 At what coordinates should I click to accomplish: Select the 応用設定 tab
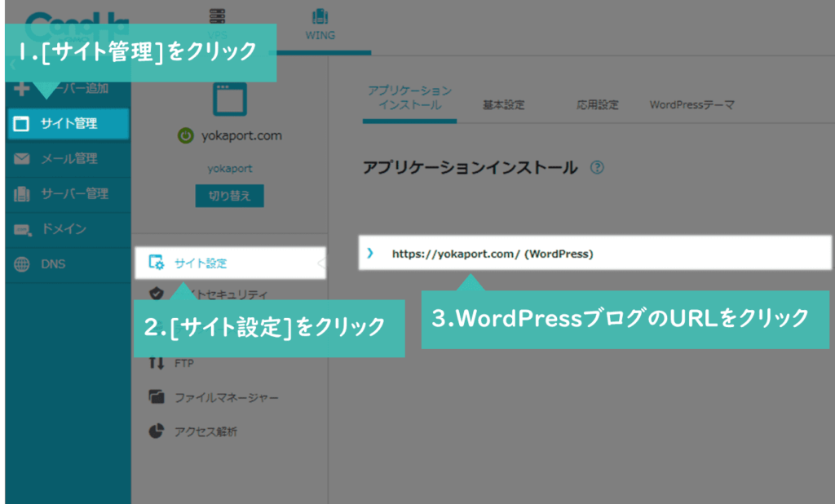coord(598,105)
